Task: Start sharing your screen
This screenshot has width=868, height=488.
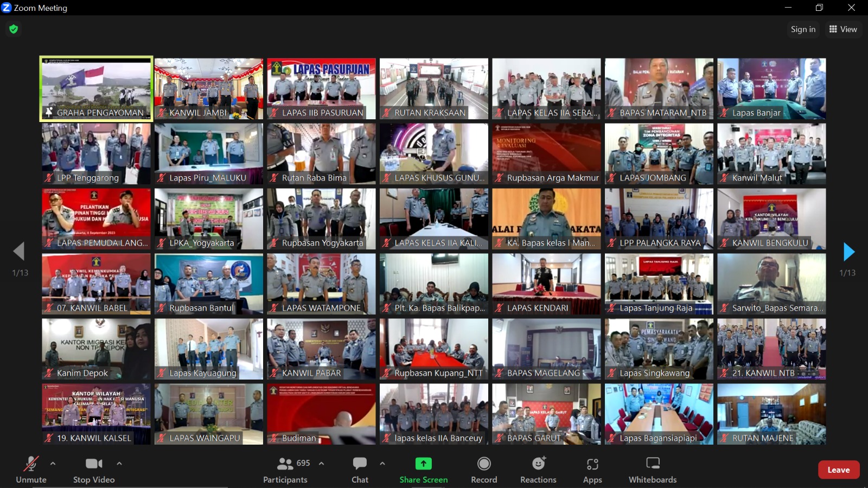Action: pyautogui.click(x=423, y=470)
